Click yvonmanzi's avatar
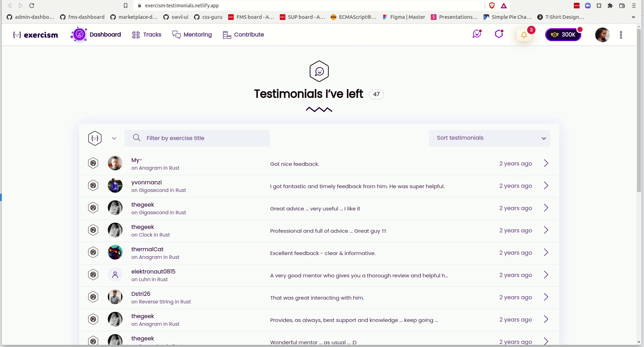 coord(115,185)
